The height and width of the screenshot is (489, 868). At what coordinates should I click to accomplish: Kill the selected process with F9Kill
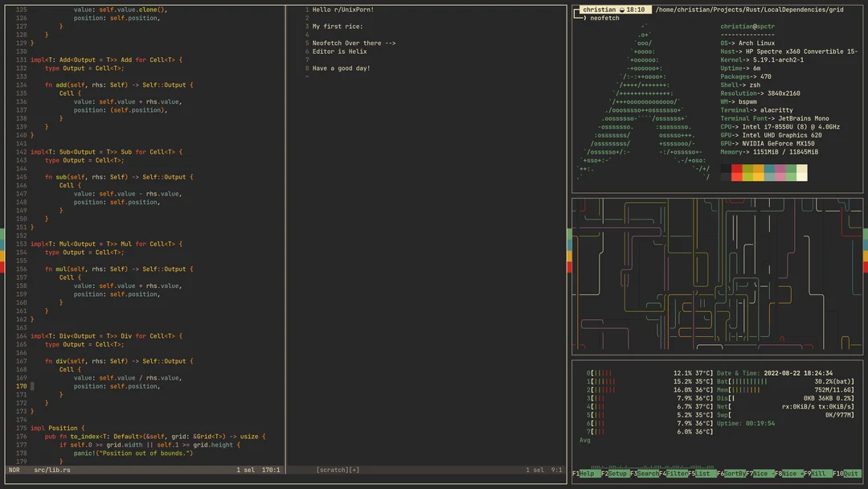[x=818, y=474]
